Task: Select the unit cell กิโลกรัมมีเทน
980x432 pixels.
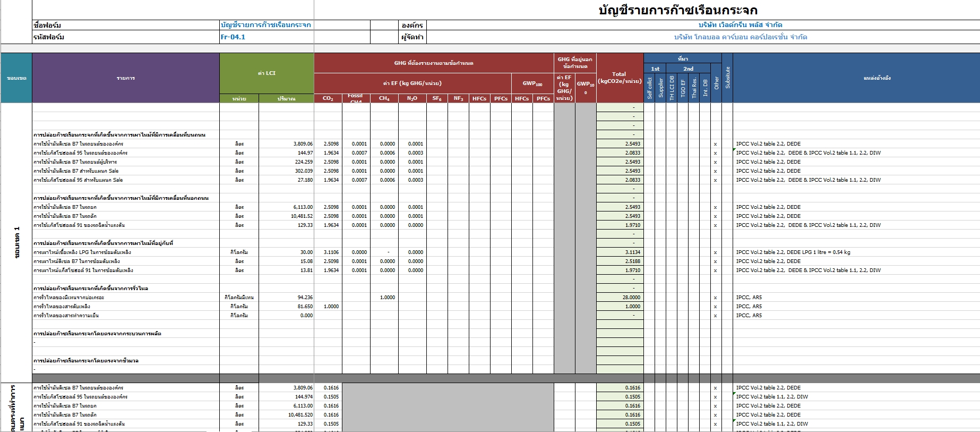Action: tap(239, 298)
